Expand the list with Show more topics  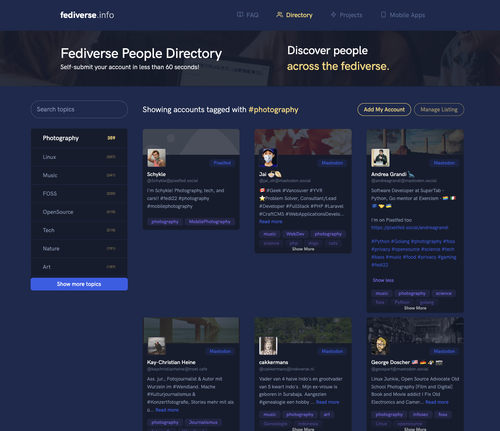coord(79,284)
